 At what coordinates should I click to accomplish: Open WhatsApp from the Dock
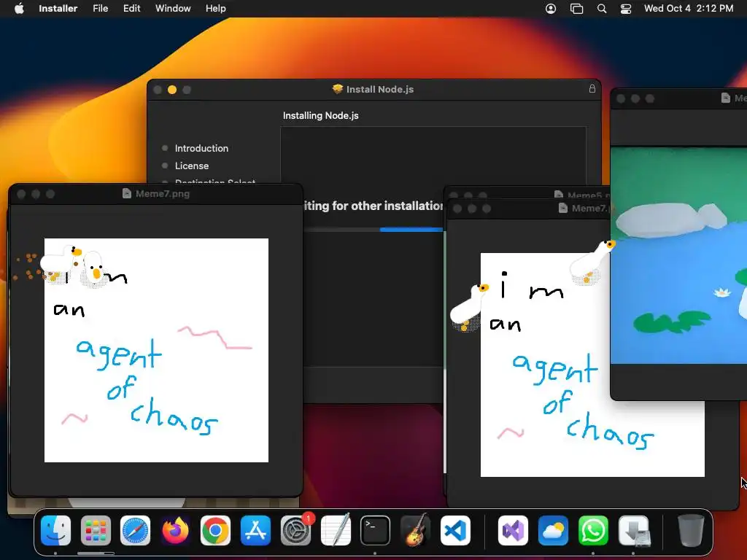coord(593,531)
